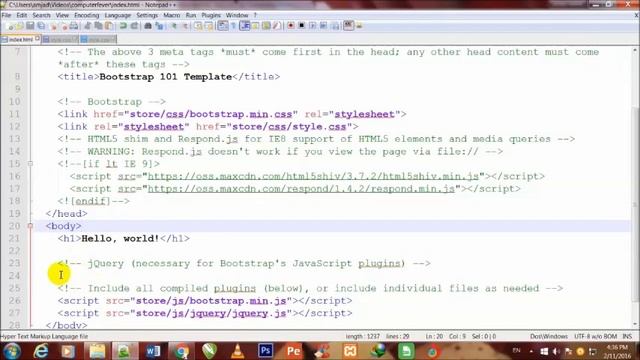The width and height of the screenshot is (640, 360).
Task: Click the taskbar clock showing 4:36 PM
Action: point(617,351)
